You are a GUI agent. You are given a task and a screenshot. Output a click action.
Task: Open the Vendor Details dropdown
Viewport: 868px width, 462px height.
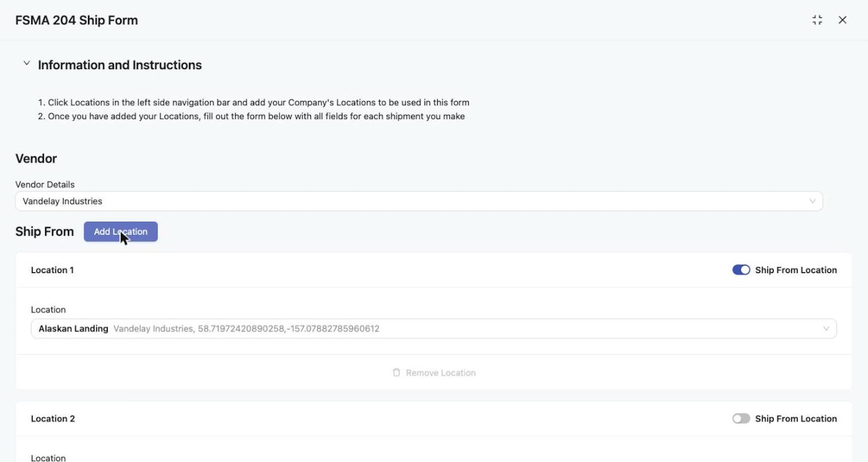tap(419, 201)
